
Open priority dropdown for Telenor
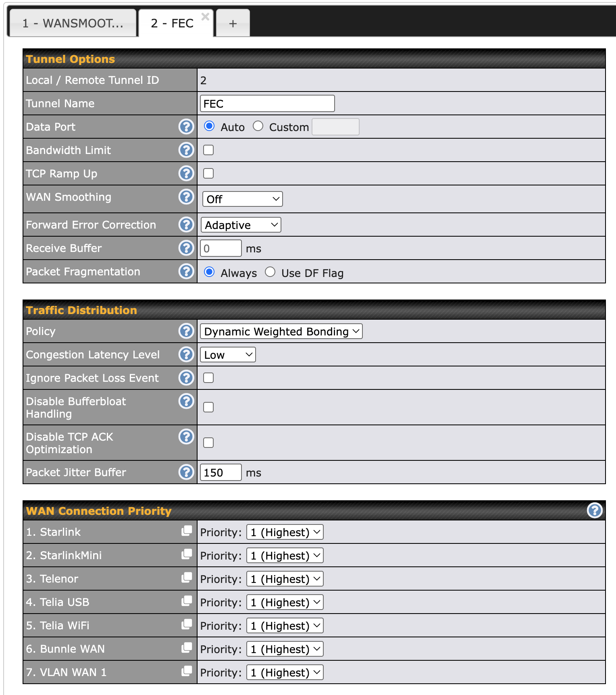pos(285,579)
